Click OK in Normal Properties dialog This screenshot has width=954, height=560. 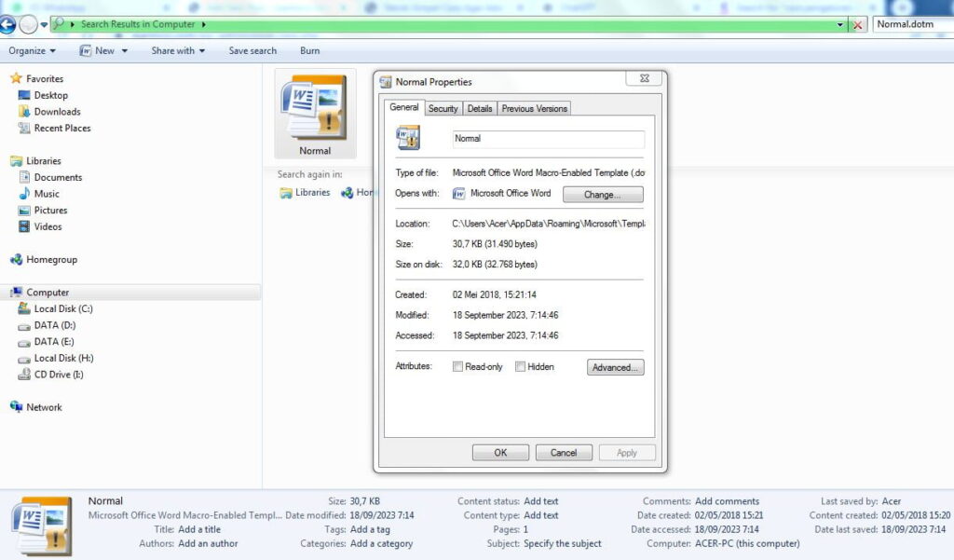(x=500, y=452)
